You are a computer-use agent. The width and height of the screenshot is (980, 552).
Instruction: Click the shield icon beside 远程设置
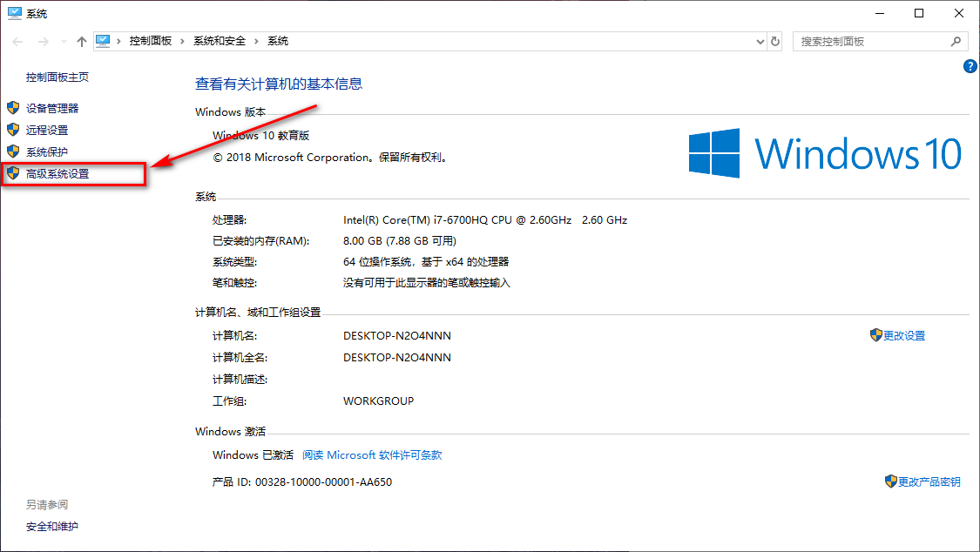[x=13, y=130]
